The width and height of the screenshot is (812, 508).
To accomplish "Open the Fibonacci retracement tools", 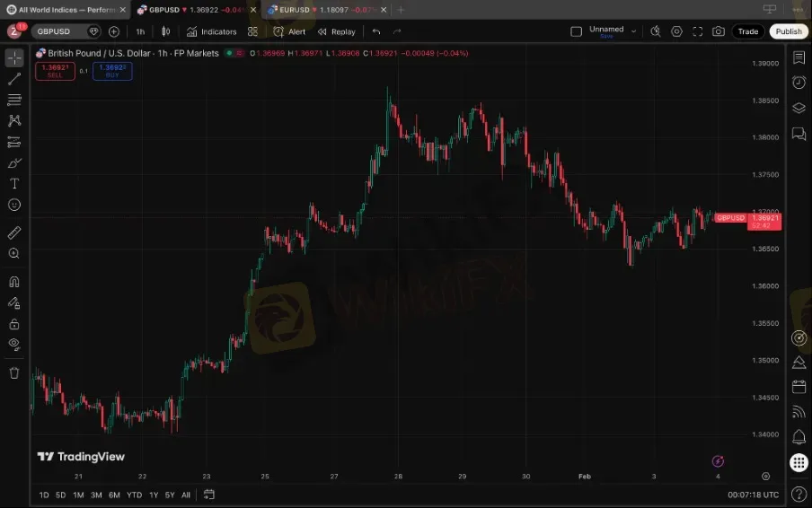I will point(14,100).
